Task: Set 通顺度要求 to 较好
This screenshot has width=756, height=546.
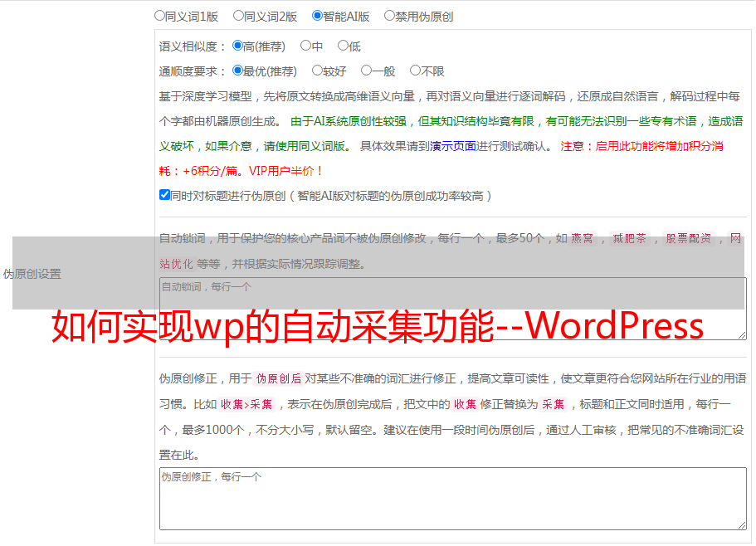Action: click(317, 71)
